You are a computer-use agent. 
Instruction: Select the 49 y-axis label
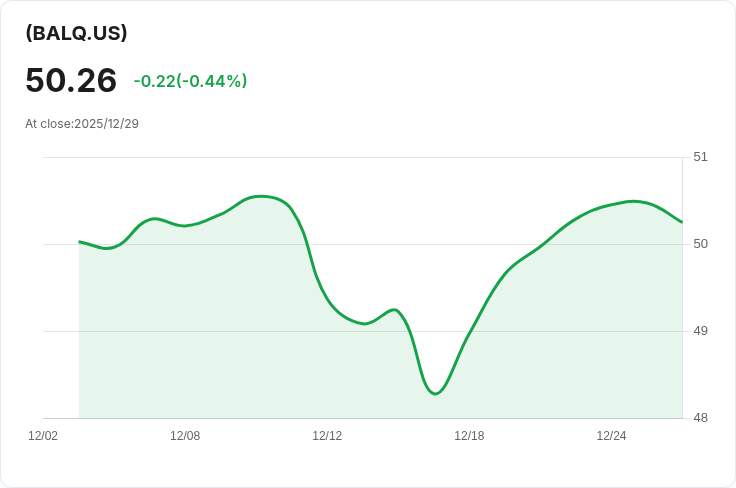[x=700, y=331]
